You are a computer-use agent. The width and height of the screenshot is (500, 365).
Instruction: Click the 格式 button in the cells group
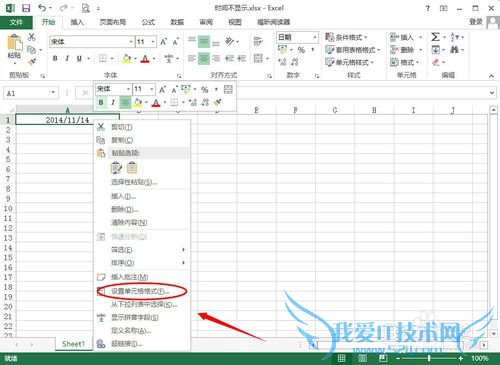pos(404,62)
